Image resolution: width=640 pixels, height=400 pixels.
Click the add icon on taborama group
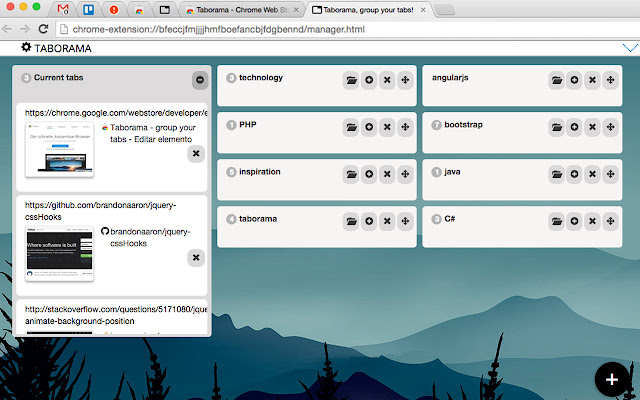tap(369, 221)
